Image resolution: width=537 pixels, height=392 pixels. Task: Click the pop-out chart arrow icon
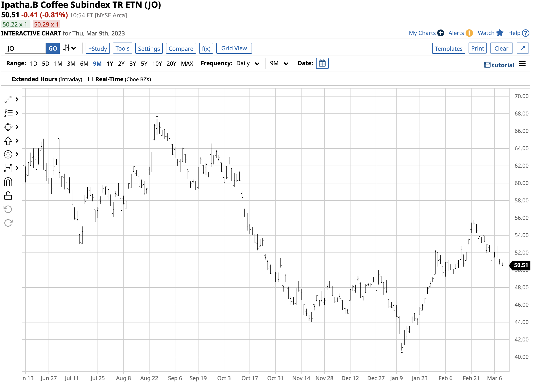(x=523, y=48)
